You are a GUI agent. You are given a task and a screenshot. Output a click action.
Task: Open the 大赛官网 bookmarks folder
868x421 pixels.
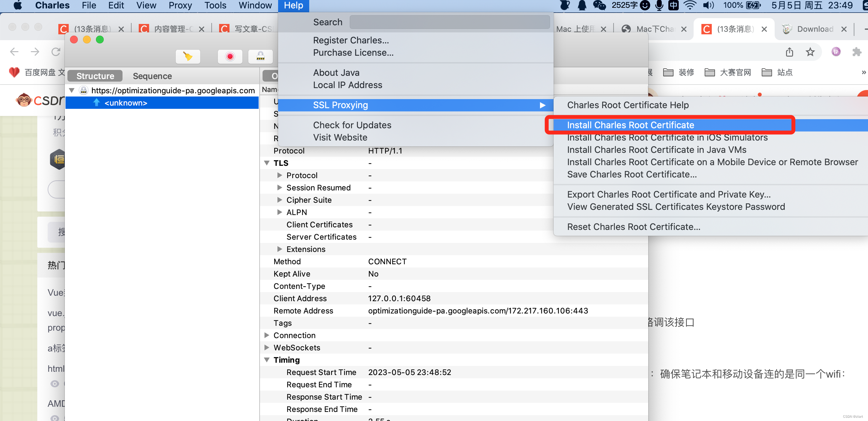(727, 73)
